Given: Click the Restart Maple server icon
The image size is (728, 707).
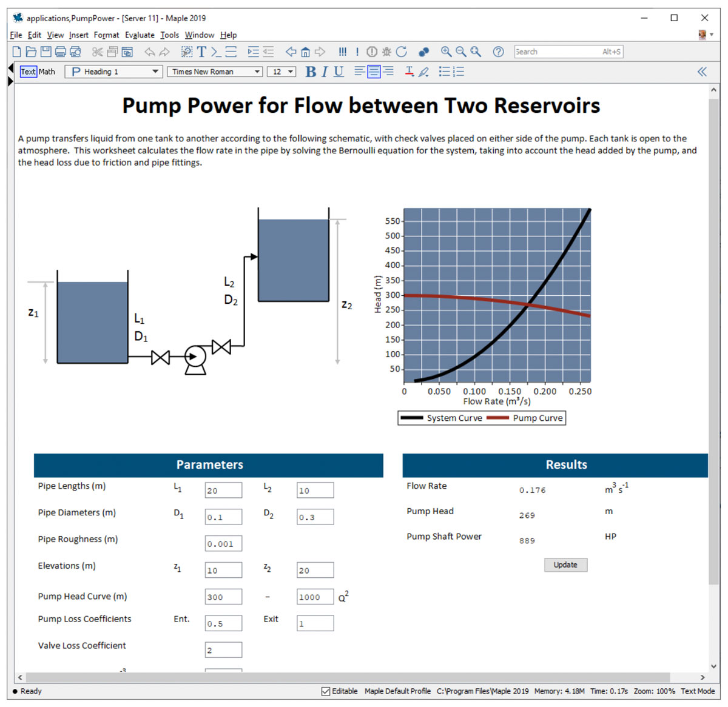Looking at the screenshot, I should click(x=402, y=52).
